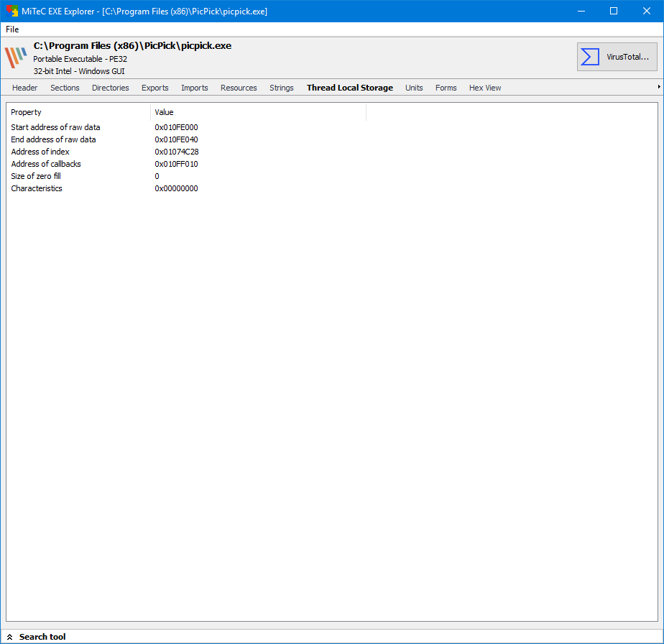
Task: Click the tab strip scroll-right arrow
Action: [x=659, y=87]
